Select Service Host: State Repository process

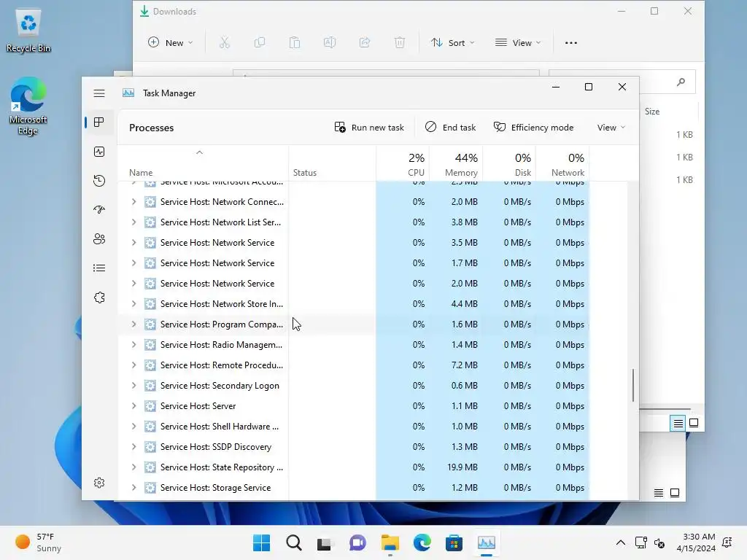354,467
